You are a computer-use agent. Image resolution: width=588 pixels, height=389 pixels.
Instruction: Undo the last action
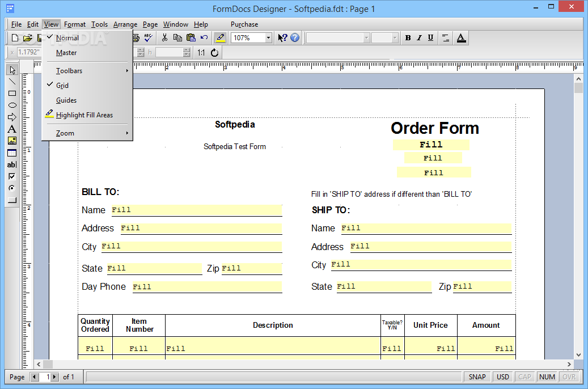coord(204,37)
